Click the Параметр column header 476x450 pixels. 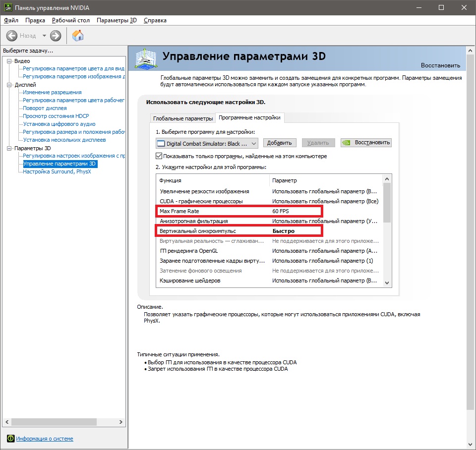(326, 180)
